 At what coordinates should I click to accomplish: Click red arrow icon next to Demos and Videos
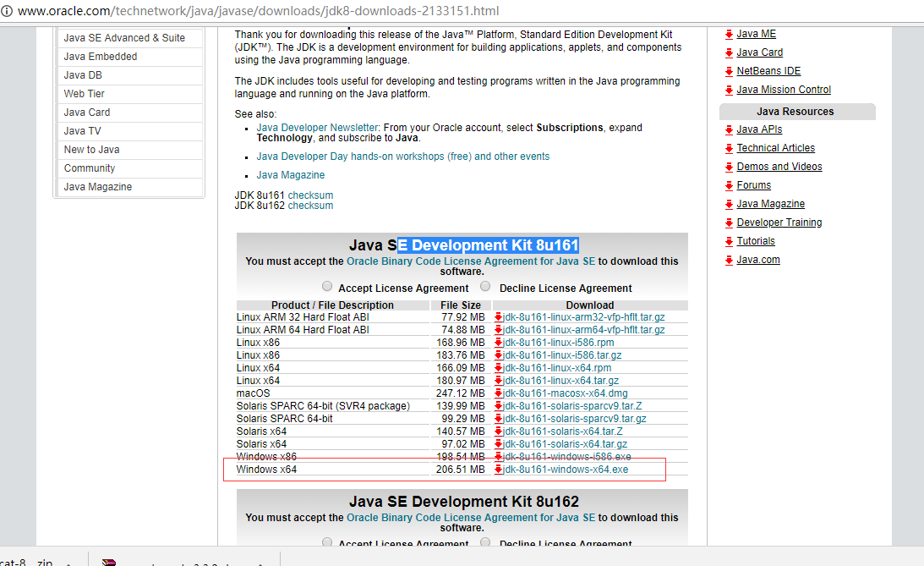click(x=729, y=167)
